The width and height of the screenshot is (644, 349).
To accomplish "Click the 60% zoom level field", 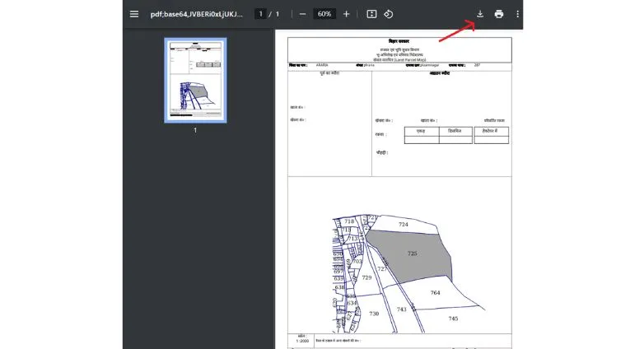I will [x=324, y=14].
